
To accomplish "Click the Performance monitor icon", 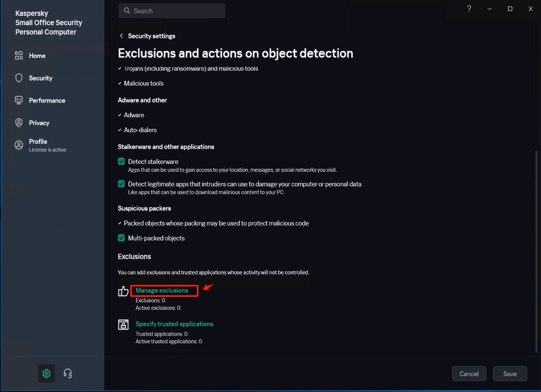I will 19,100.
